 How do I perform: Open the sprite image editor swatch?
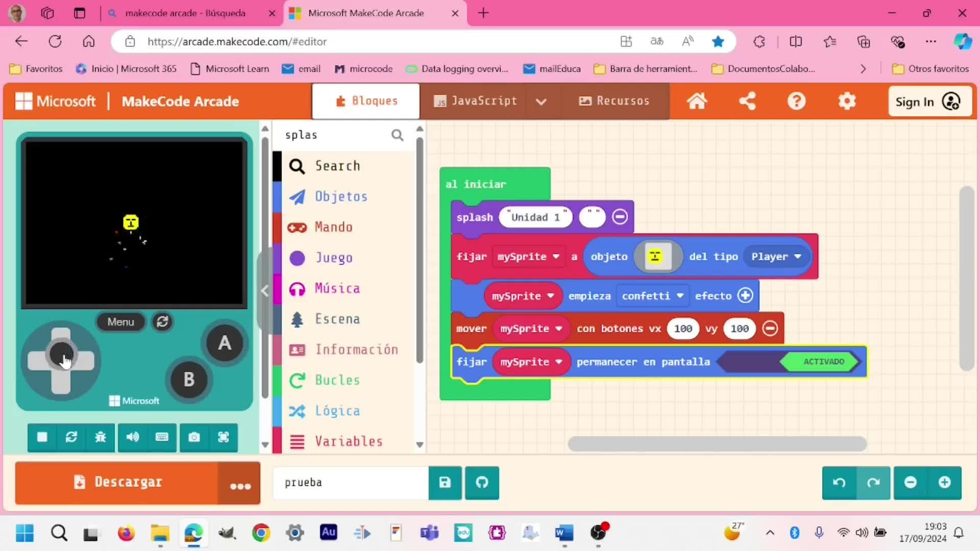[655, 257]
